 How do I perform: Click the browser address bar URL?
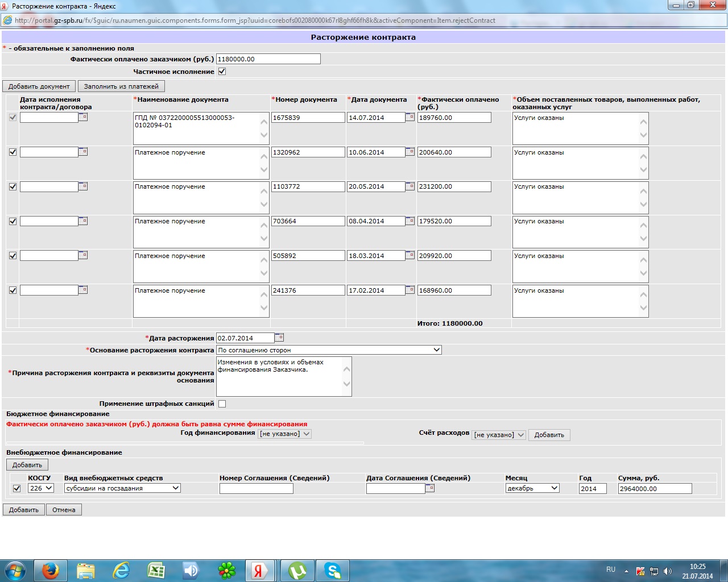click(x=255, y=20)
